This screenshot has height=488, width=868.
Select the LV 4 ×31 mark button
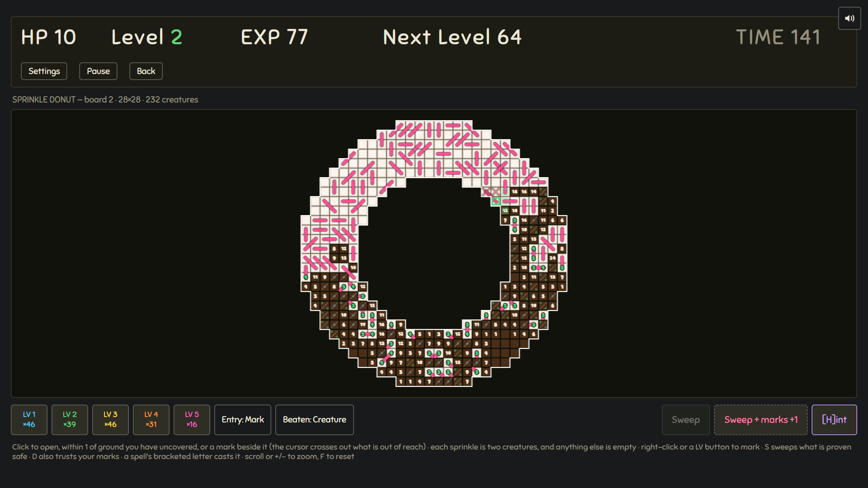pos(151,419)
